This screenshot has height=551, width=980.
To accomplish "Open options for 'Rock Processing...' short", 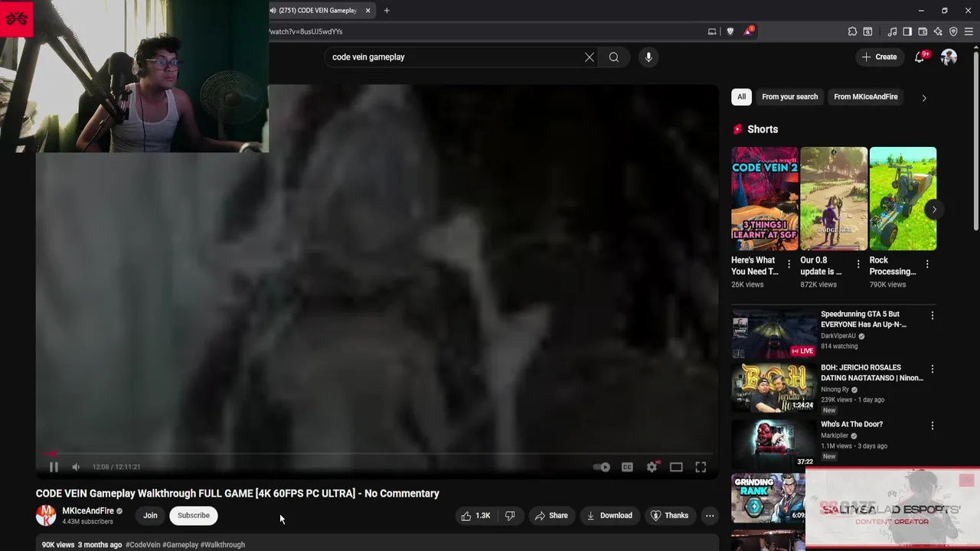I will [x=927, y=264].
